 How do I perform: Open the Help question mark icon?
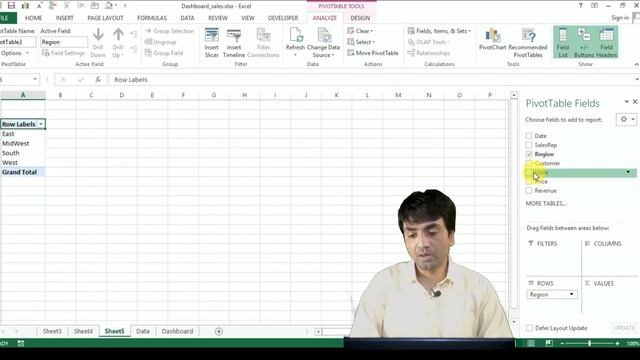pos(580,6)
